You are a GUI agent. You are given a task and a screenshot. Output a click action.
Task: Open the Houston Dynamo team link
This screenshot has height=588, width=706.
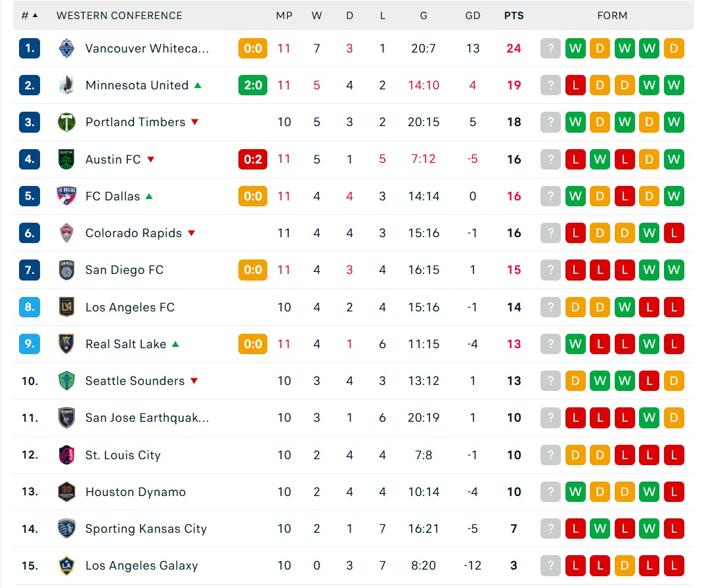[x=135, y=491]
